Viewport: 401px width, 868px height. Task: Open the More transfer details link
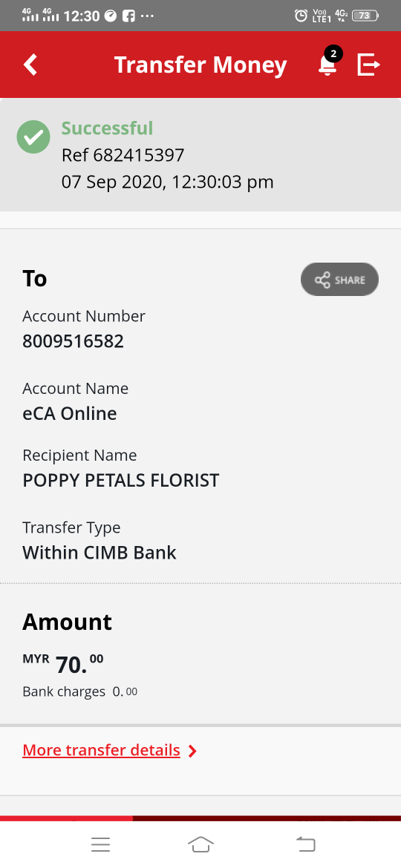click(101, 750)
